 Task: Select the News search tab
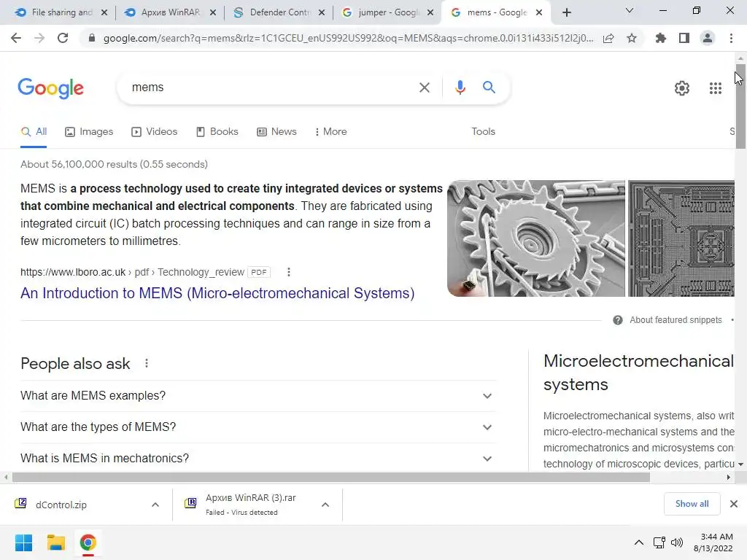tap(276, 131)
